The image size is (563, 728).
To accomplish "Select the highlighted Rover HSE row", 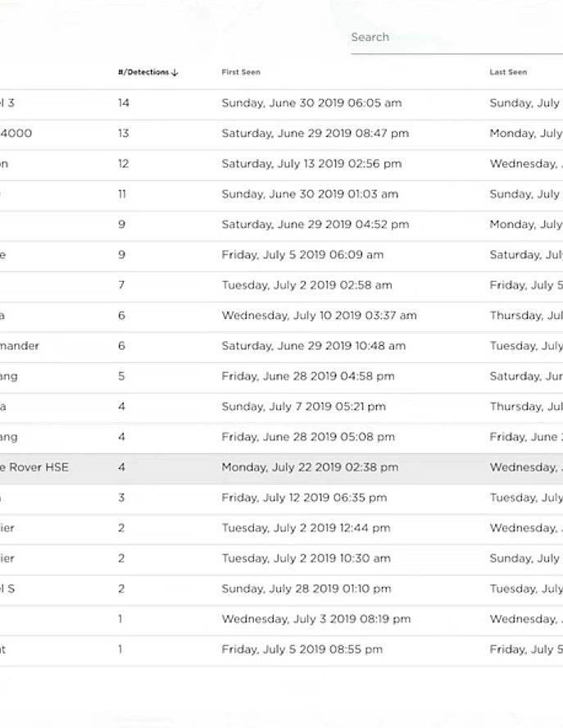I will tap(281, 467).
